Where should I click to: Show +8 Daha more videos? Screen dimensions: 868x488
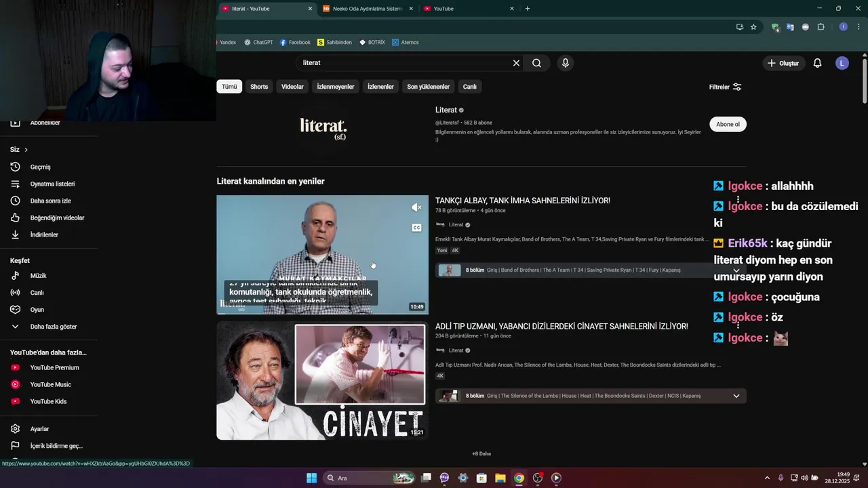(481, 453)
